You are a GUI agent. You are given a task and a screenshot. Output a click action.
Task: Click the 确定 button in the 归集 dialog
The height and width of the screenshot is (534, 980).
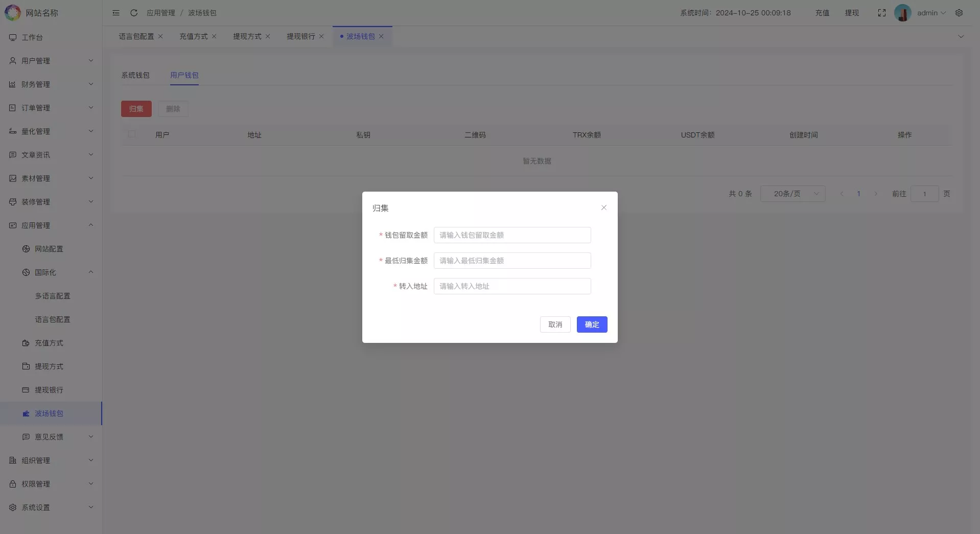coord(591,324)
